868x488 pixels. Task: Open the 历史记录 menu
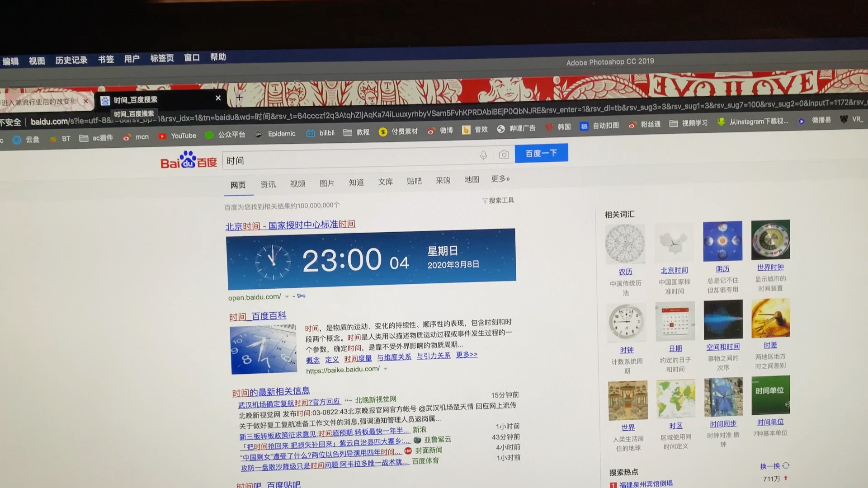71,60
